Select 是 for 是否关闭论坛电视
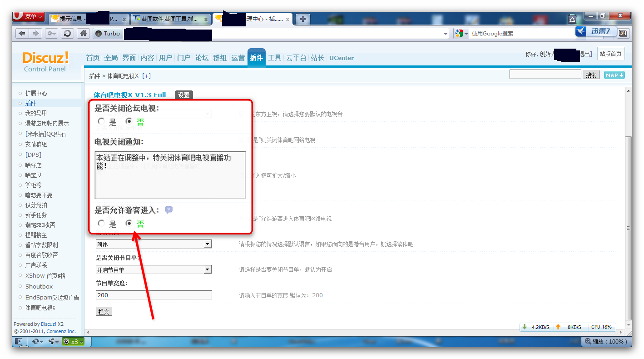Viewport: 644px width, 359px height. tap(101, 121)
